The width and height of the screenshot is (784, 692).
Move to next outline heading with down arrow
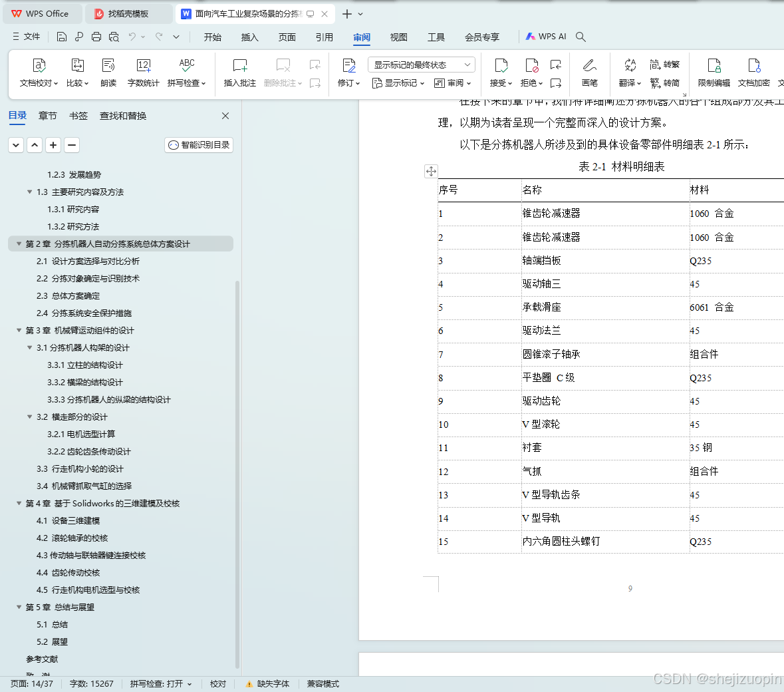coord(16,145)
